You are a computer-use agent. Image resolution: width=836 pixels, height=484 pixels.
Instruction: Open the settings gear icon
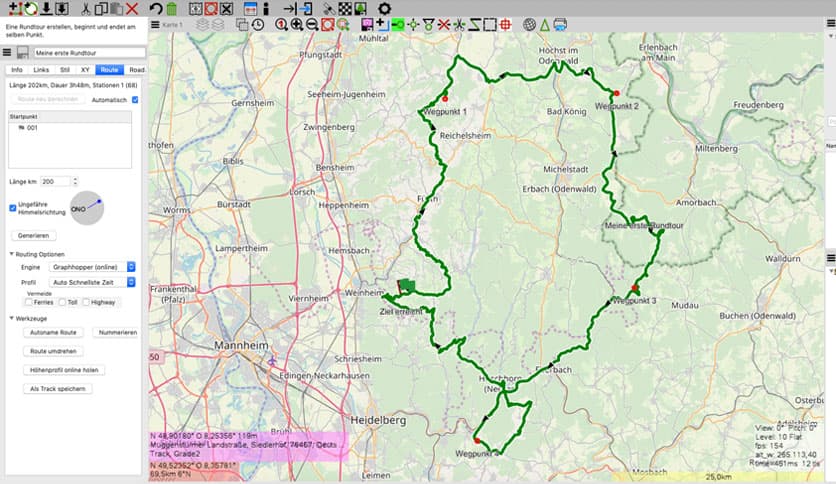[x=384, y=9]
